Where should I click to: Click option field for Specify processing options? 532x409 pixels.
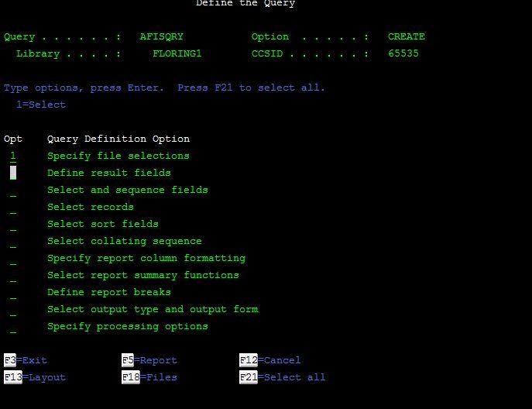pyautogui.click(x=13, y=326)
